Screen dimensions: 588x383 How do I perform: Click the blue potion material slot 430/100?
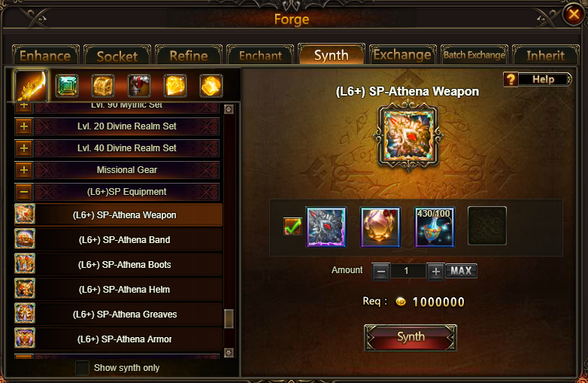coord(435,227)
